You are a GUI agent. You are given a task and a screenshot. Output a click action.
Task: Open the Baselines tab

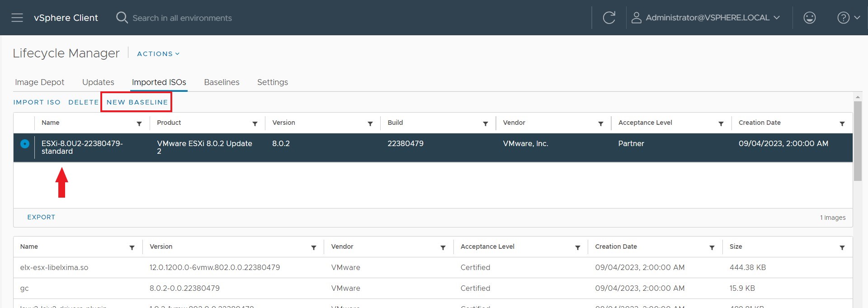tap(222, 82)
